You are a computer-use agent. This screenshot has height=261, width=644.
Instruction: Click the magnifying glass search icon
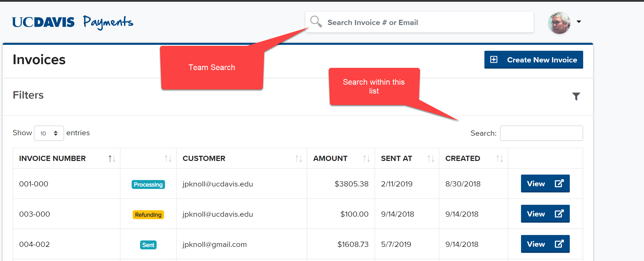point(316,22)
